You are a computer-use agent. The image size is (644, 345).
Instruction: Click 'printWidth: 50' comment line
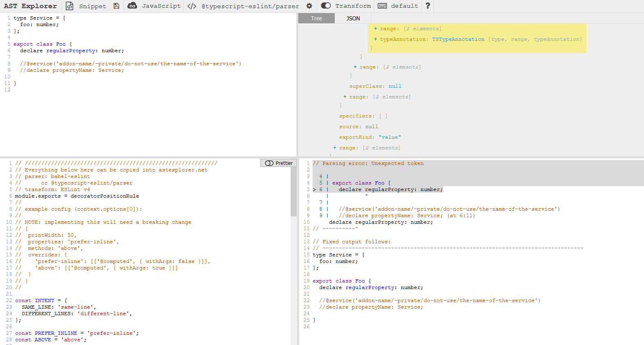click(x=46, y=235)
